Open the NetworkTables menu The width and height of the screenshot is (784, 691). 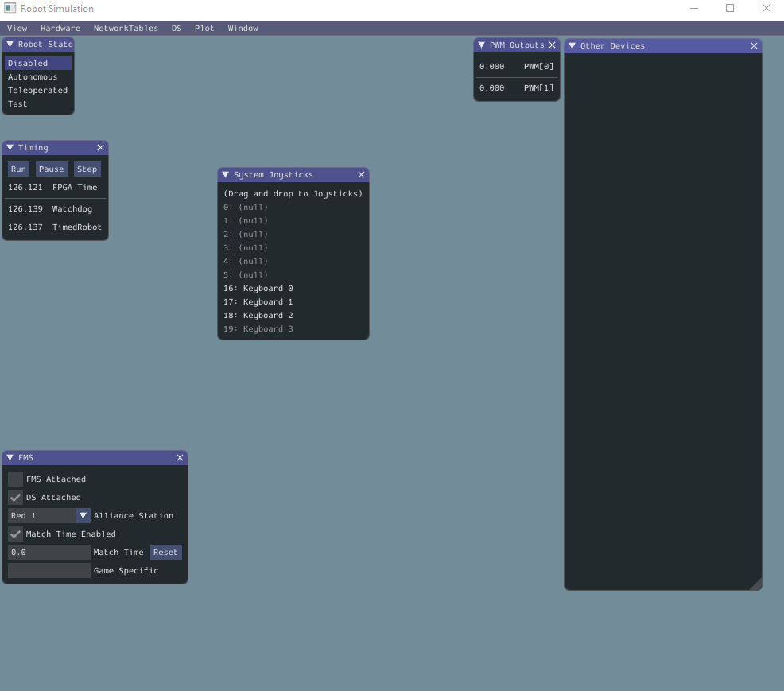coord(126,28)
